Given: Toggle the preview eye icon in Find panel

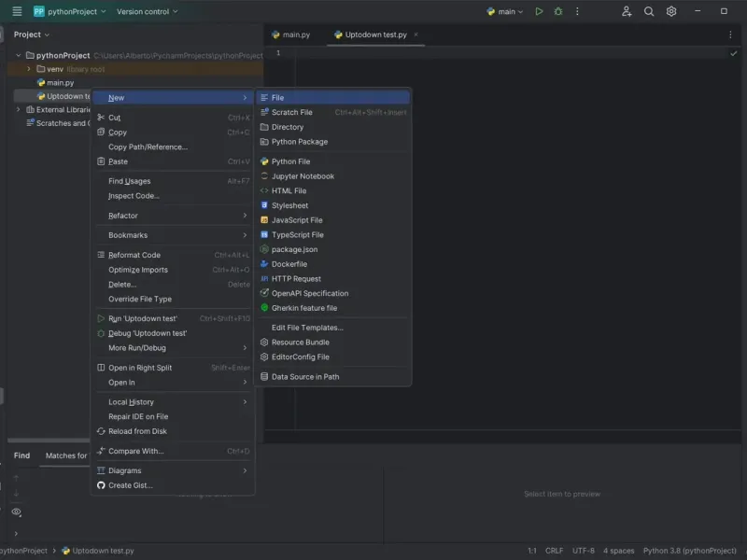Looking at the screenshot, I should tap(16, 511).
